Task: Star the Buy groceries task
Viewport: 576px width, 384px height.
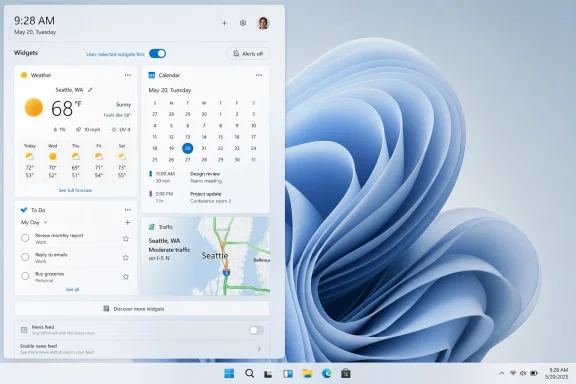Action: coord(126,277)
